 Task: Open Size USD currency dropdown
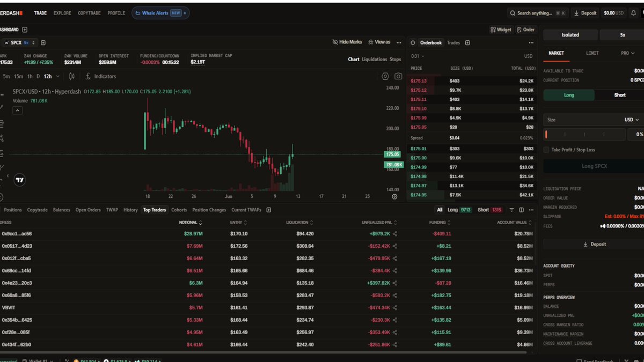coord(632,120)
